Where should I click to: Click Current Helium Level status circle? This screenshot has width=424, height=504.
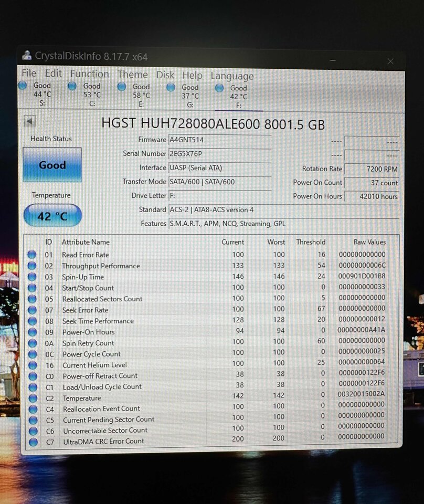coord(33,365)
